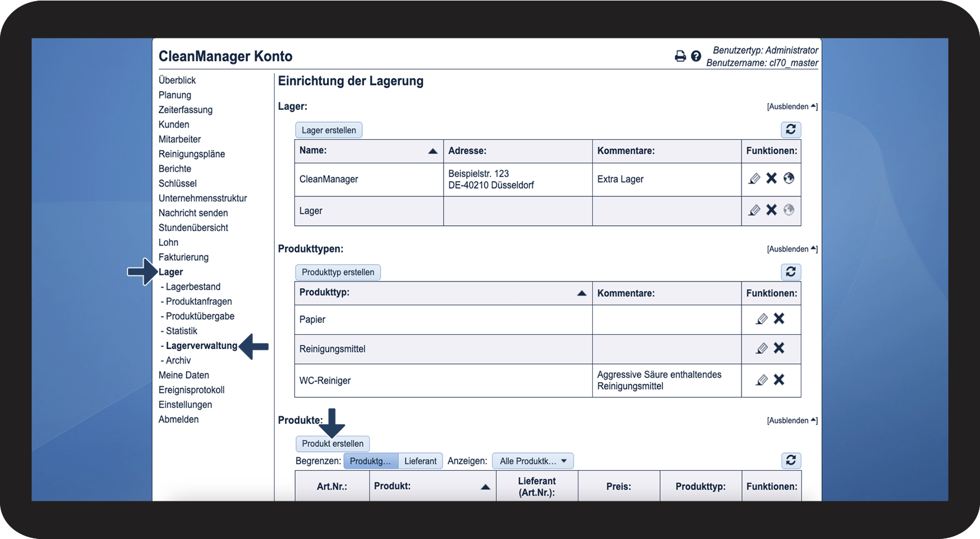Open the help question mark icon

[x=696, y=56]
